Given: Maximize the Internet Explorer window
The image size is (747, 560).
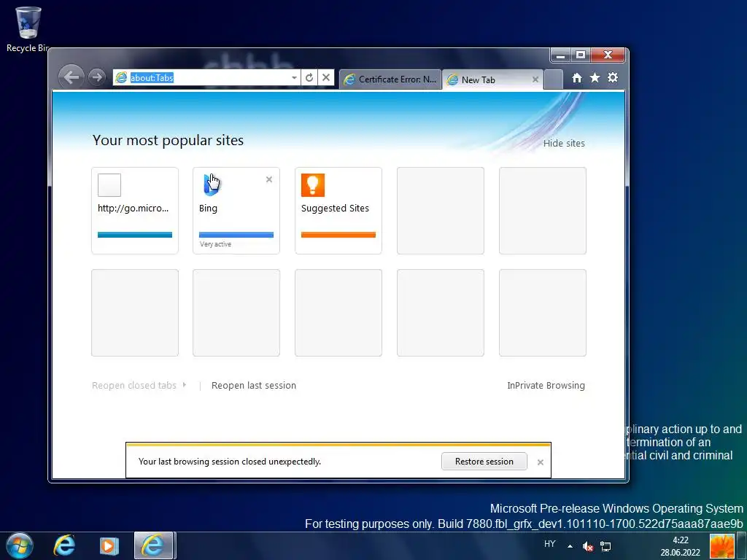Looking at the screenshot, I should (580, 55).
